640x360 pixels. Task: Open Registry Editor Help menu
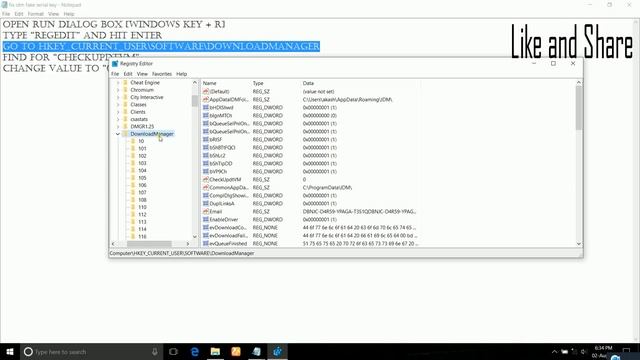182,74
